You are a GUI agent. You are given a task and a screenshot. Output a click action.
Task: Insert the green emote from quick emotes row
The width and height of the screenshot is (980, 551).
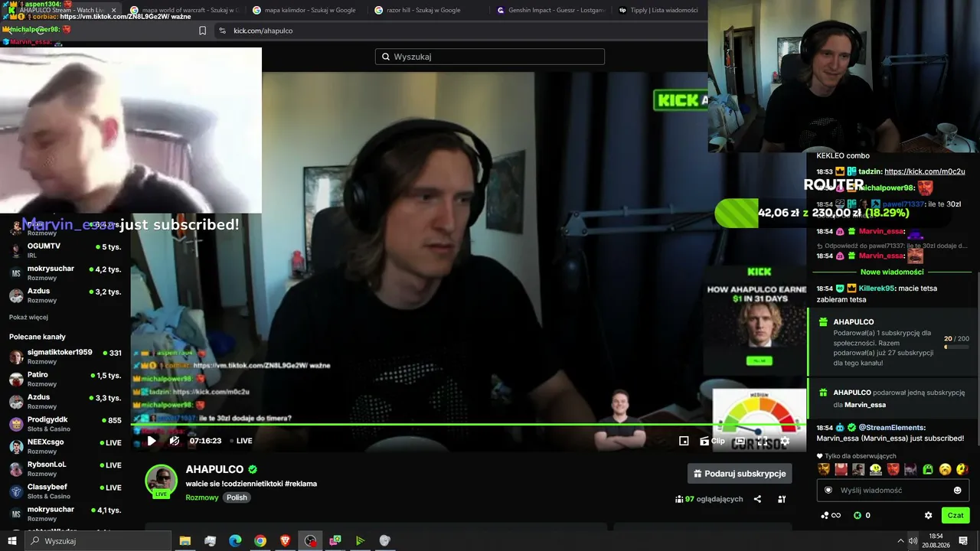(928, 469)
